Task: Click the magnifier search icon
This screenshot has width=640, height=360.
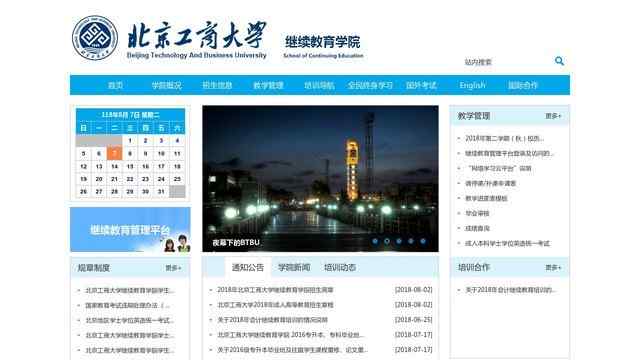Action: click(x=559, y=61)
